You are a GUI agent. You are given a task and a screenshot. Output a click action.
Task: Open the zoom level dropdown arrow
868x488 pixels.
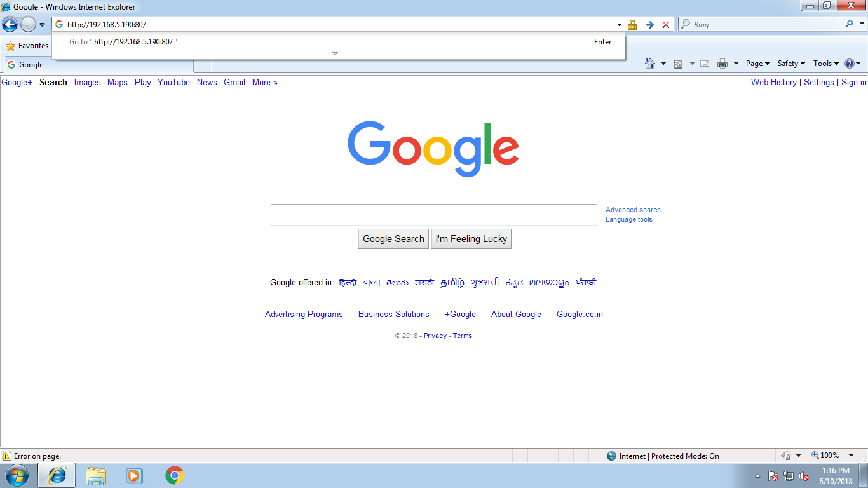point(852,456)
